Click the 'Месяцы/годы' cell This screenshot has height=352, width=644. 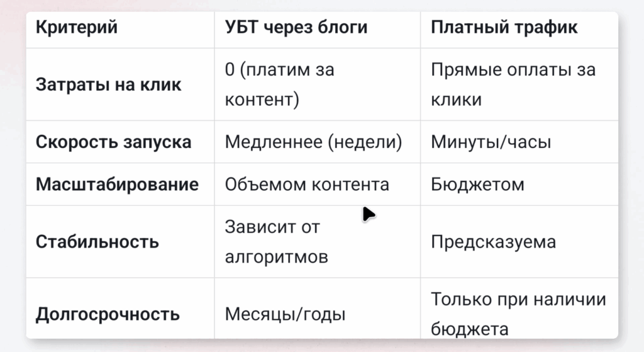point(285,314)
